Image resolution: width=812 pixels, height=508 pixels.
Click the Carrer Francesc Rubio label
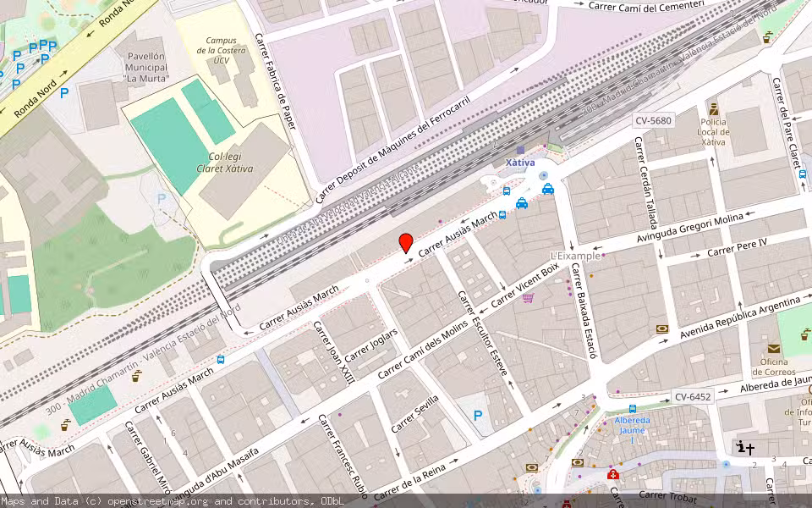(343, 456)
